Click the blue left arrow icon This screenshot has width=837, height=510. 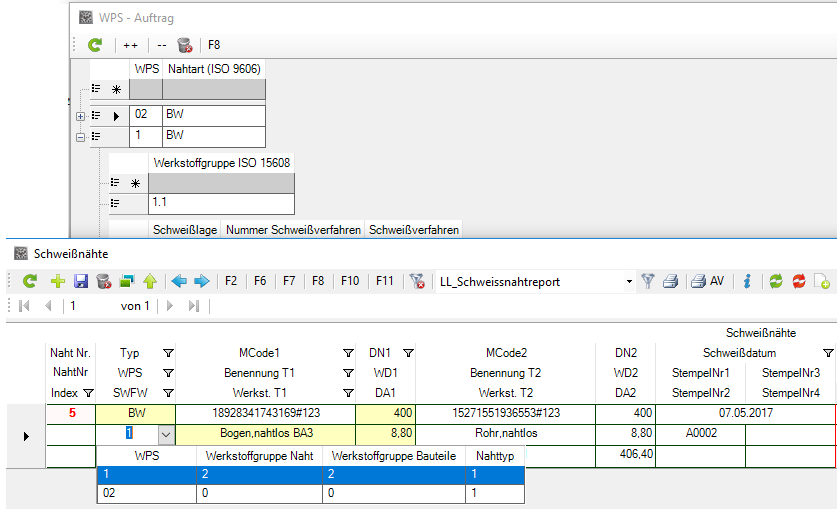pyautogui.click(x=180, y=282)
